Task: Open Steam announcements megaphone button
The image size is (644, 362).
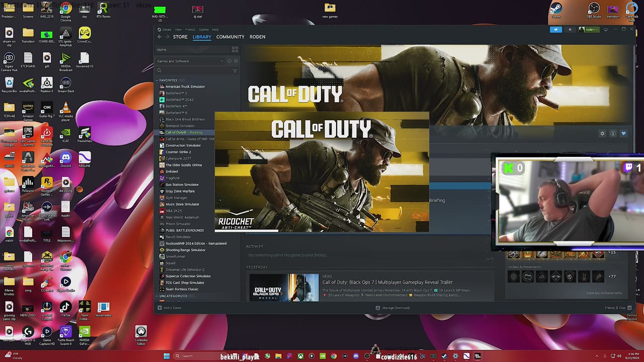Action: click(x=556, y=30)
